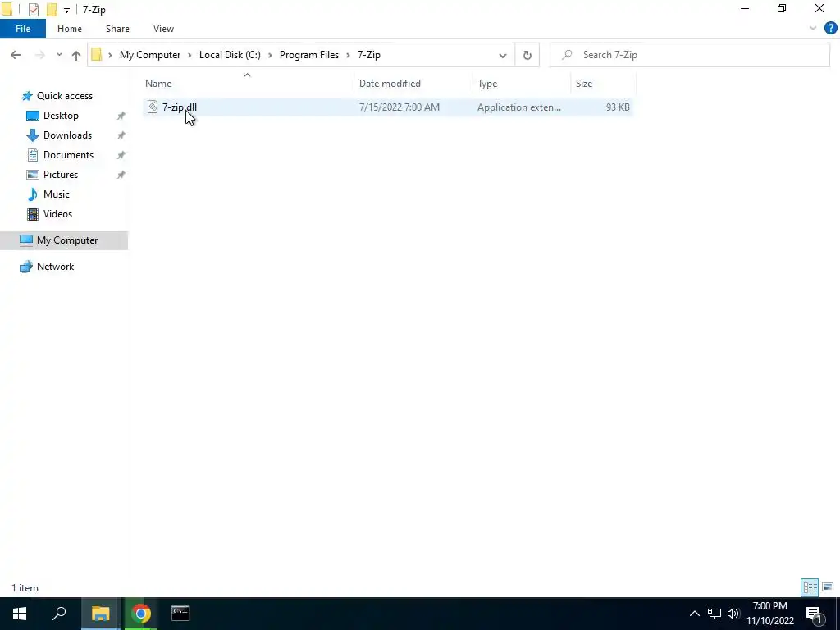Click Local Disk (C:) breadcrumb
The width and height of the screenshot is (840, 630).
(230, 55)
